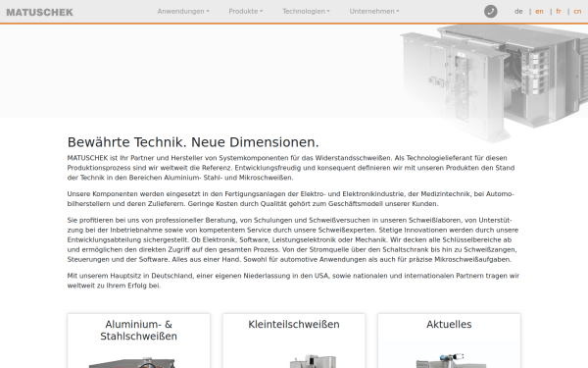Expand the Unternehmen menu
Image resolution: width=588 pixels, height=368 pixels.
coord(374,11)
